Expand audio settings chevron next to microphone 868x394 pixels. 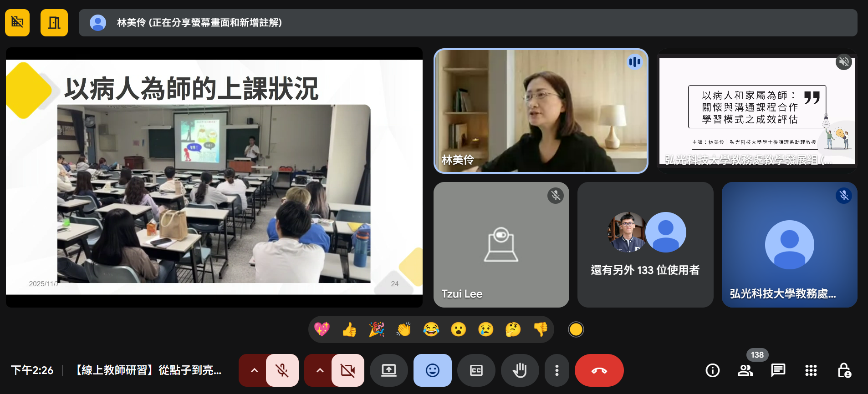pyautogui.click(x=254, y=370)
